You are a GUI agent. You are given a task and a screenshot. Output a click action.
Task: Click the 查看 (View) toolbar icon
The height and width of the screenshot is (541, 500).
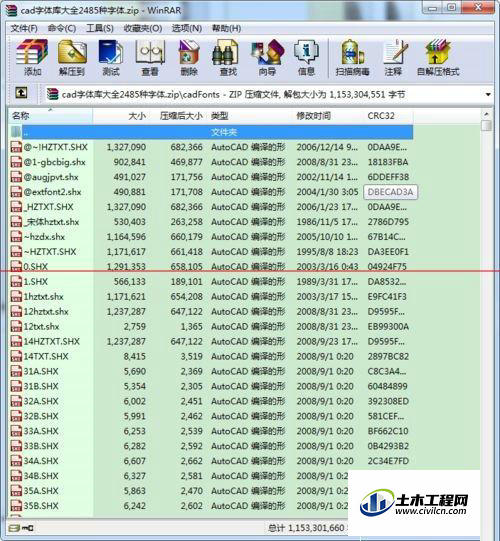[150, 52]
